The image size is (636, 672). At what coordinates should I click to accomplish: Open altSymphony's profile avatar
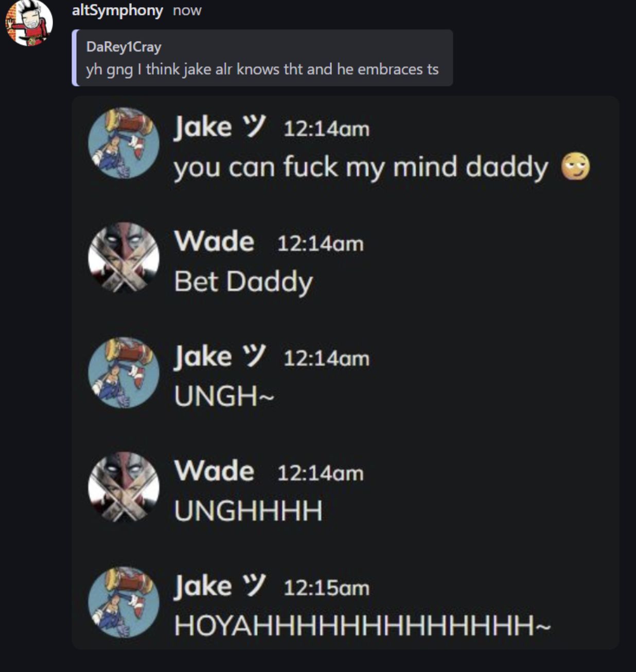29,23
